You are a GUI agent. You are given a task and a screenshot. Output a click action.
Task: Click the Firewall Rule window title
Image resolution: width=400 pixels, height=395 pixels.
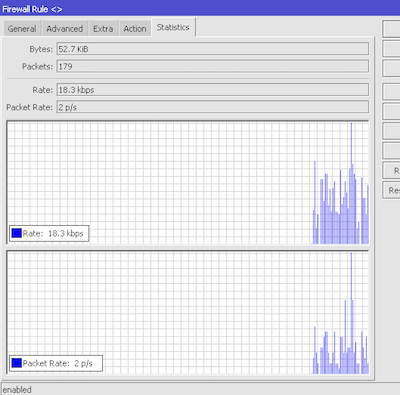(x=32, y=9)
